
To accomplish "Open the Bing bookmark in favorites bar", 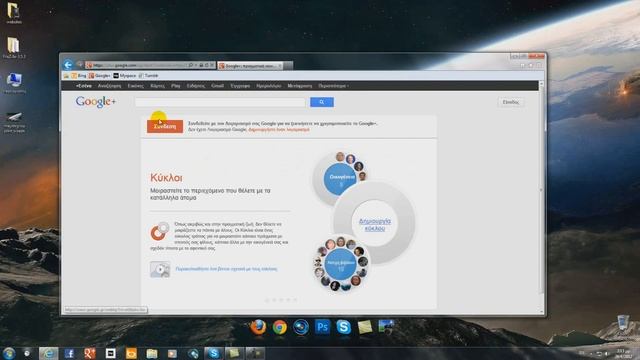I will click(x=79, y=76).
